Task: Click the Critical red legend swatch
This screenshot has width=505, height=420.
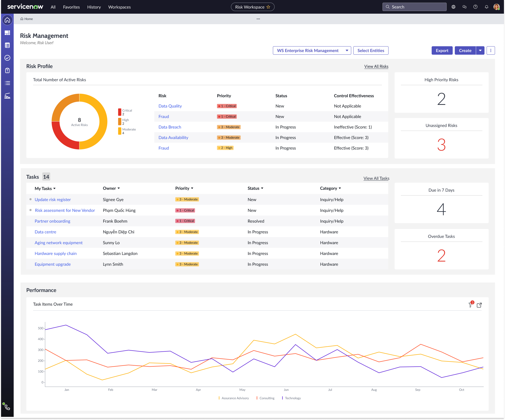Action: click(120, 112)
